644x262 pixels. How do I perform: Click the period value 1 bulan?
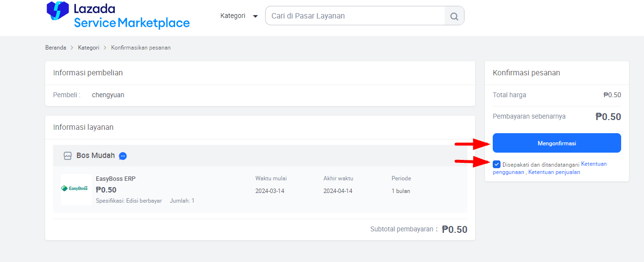401,191
